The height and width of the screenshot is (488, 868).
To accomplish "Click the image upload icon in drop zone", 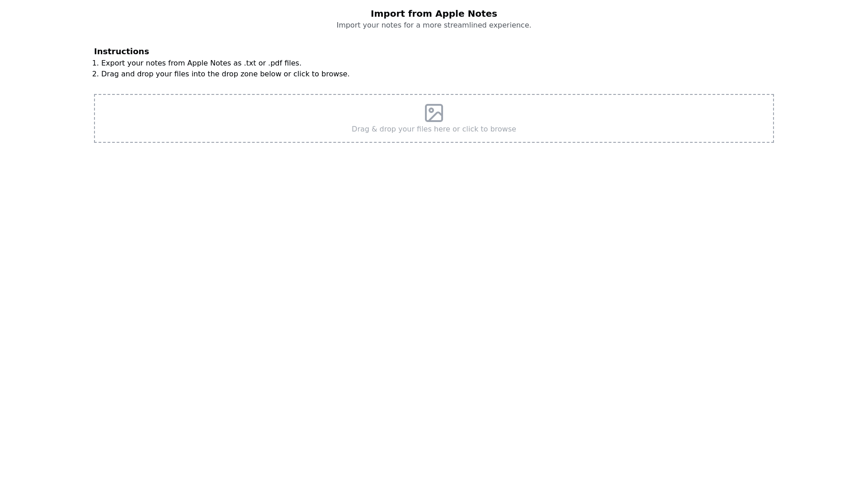I will 434,113.
